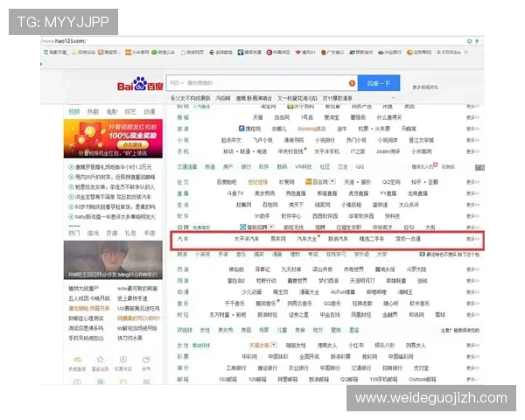
Task: Switch to the 电影 tab
Action: (112, 112)
